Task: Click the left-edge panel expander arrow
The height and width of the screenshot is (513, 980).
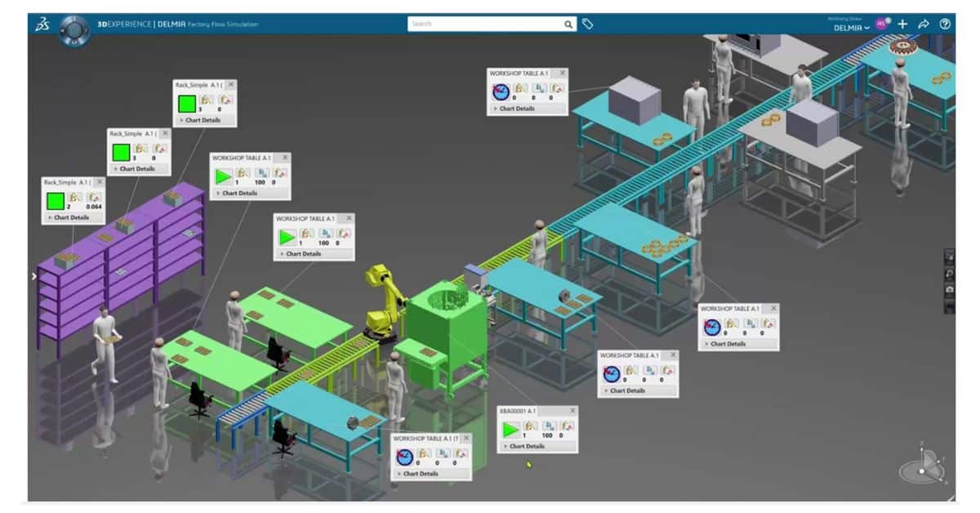Action: coord(33,277)
